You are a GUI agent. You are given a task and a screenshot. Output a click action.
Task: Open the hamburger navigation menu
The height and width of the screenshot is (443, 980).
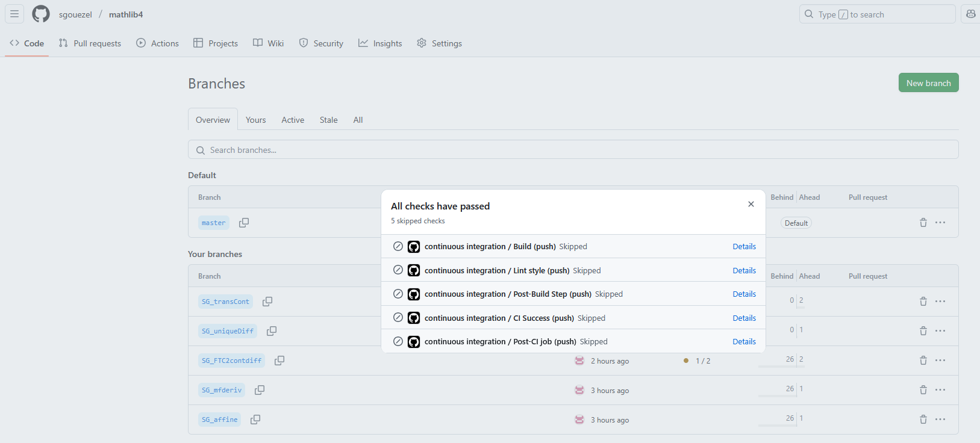[x=14, y=14]
